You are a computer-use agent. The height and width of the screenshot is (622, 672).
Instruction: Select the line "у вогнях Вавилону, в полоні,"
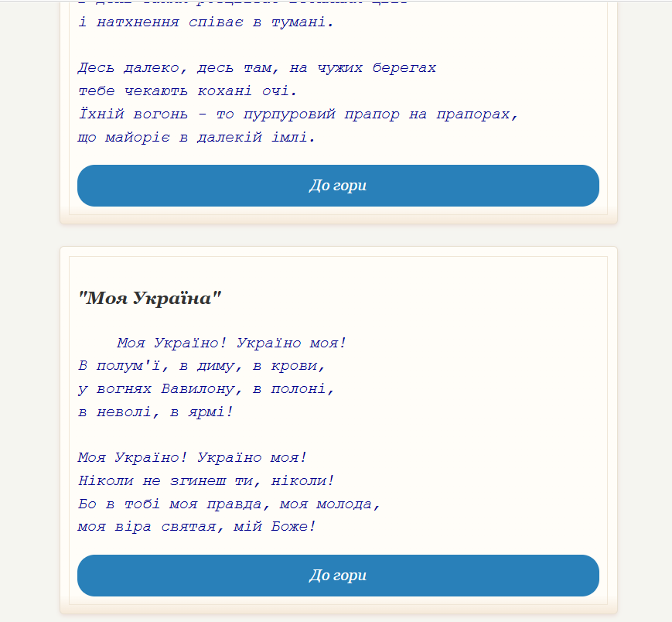pos(206,388)
